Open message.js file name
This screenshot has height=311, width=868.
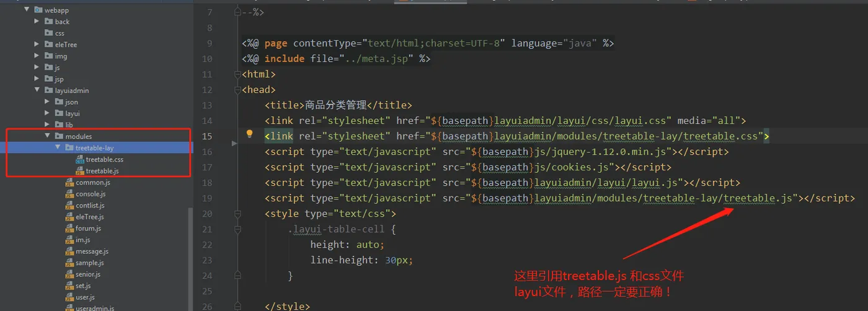click(x=92, y=251)
